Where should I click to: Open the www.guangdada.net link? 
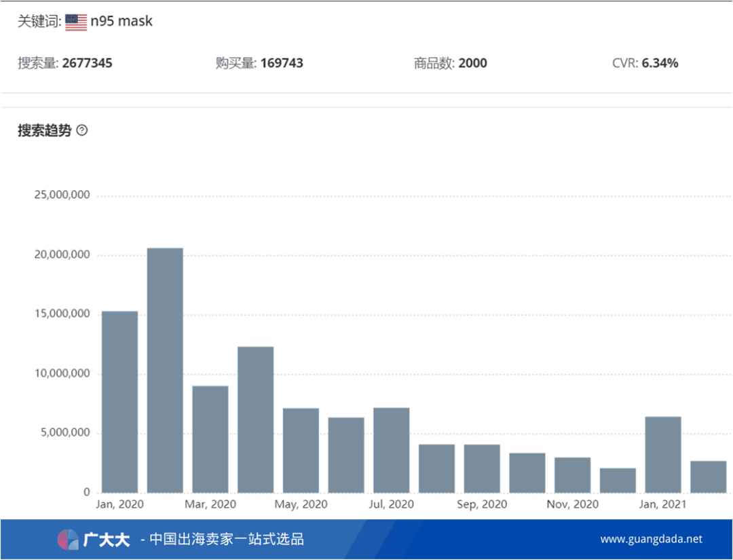point(651,539)
